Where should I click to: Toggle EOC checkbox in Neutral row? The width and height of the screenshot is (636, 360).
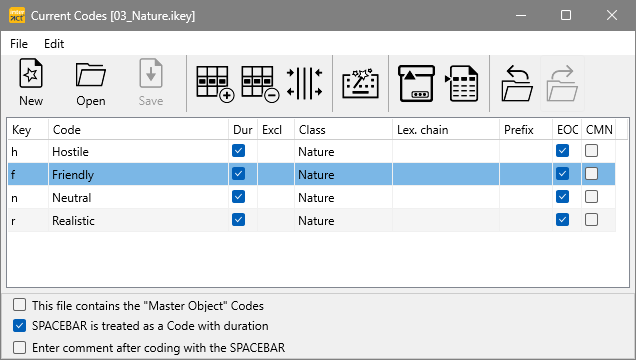(562, 197)
